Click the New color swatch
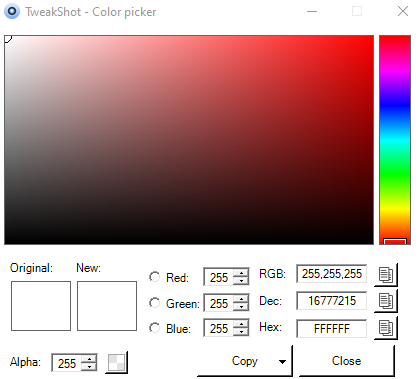Viewport: 418px width, 379px height. click(107, 306)
